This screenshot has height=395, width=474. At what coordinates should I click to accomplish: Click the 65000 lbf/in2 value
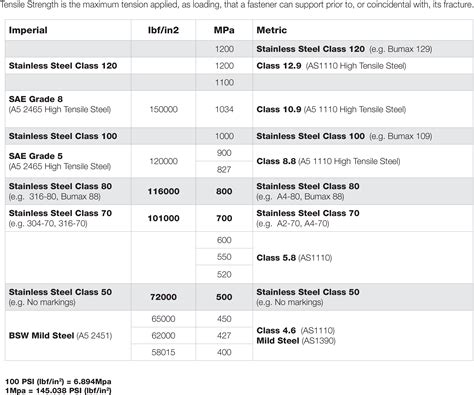163,319
